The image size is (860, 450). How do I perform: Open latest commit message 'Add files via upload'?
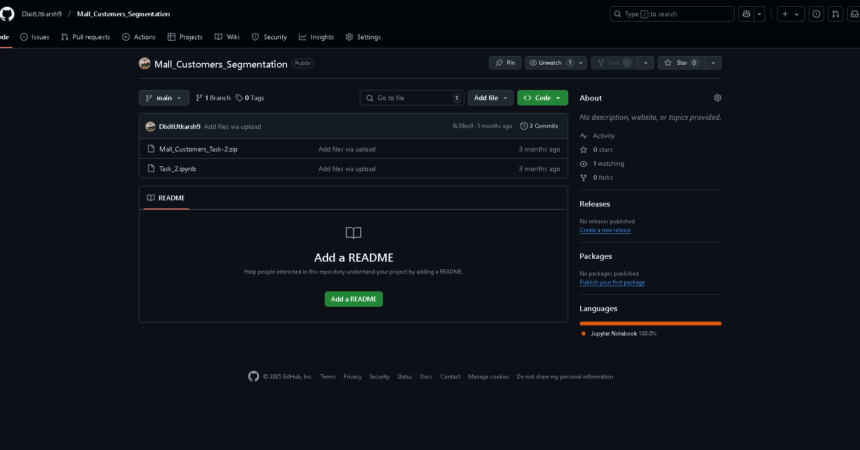coord(233,127)
